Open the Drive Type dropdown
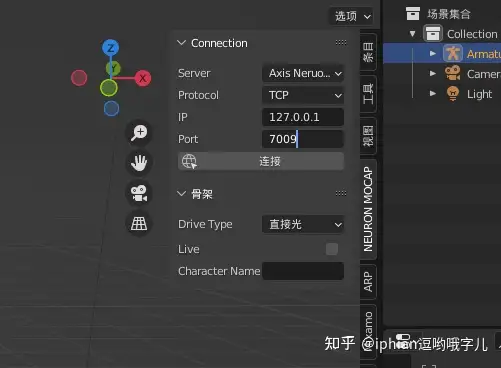Image resolution: width=501 pixels, height=368 pixels. click(303, 224)
